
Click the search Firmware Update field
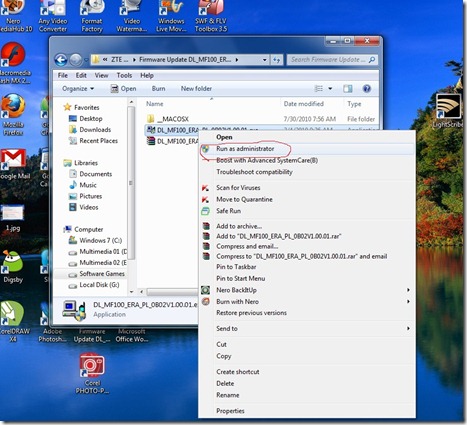point(332,60)
